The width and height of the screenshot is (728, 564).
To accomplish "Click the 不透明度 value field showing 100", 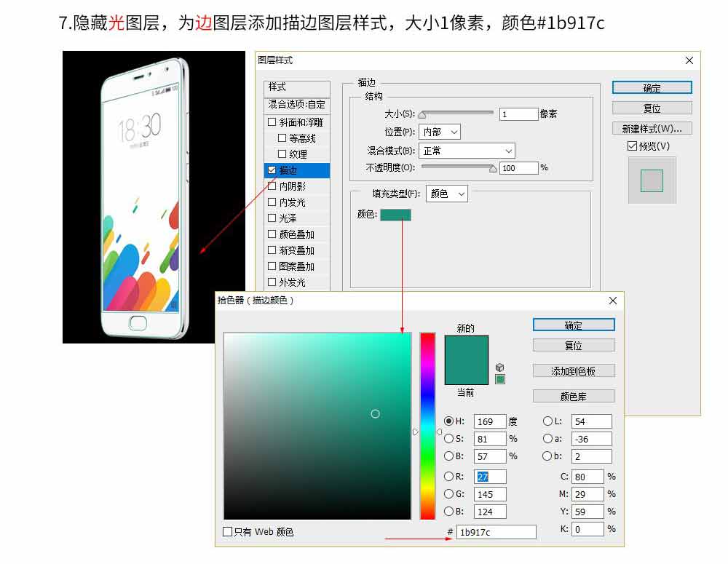I will click(518, 168).
